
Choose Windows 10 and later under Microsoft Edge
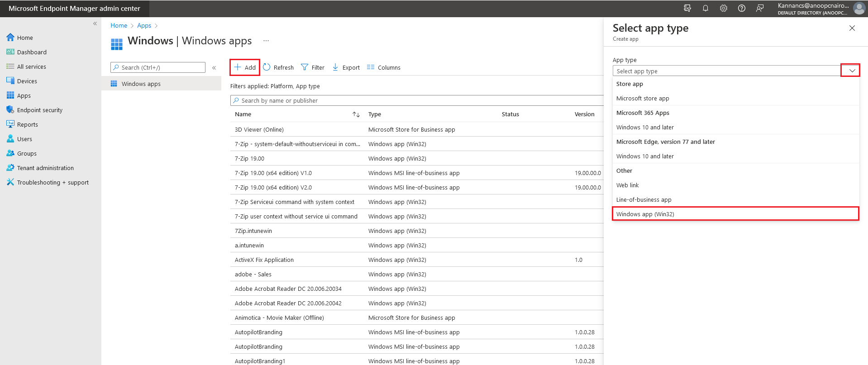[736, 156]
